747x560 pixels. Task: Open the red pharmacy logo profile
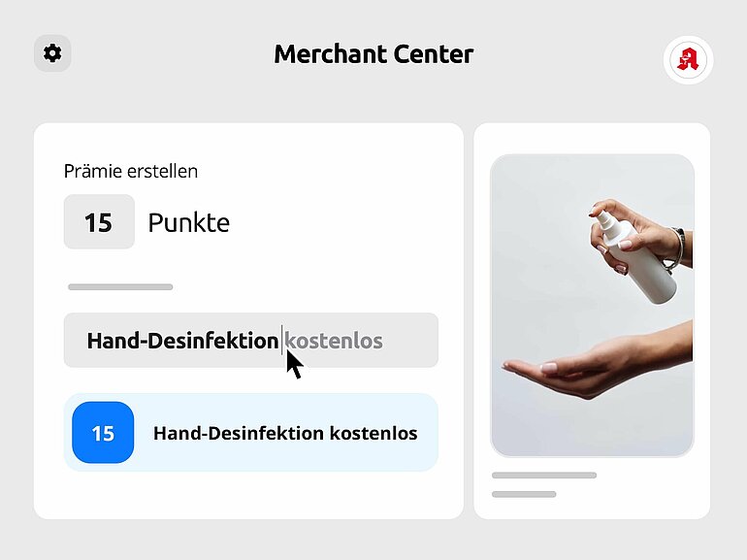pyautogui.click(x=688, y=60)
